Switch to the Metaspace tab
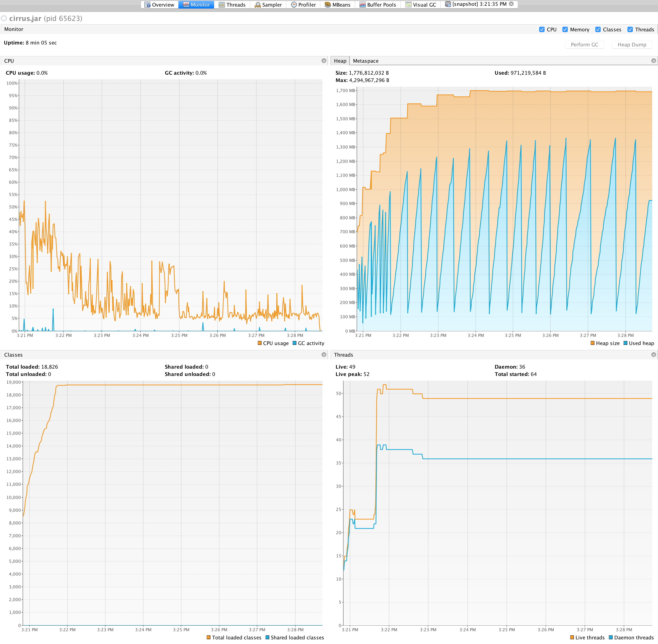Image resolution: width=658 pixels, height=644 pixels. 366,61
